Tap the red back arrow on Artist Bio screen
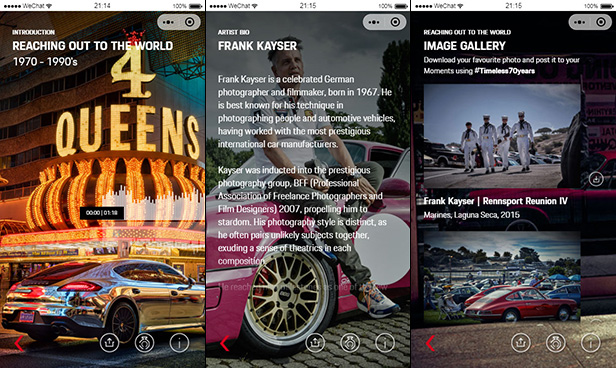 (x=224, y=343)
